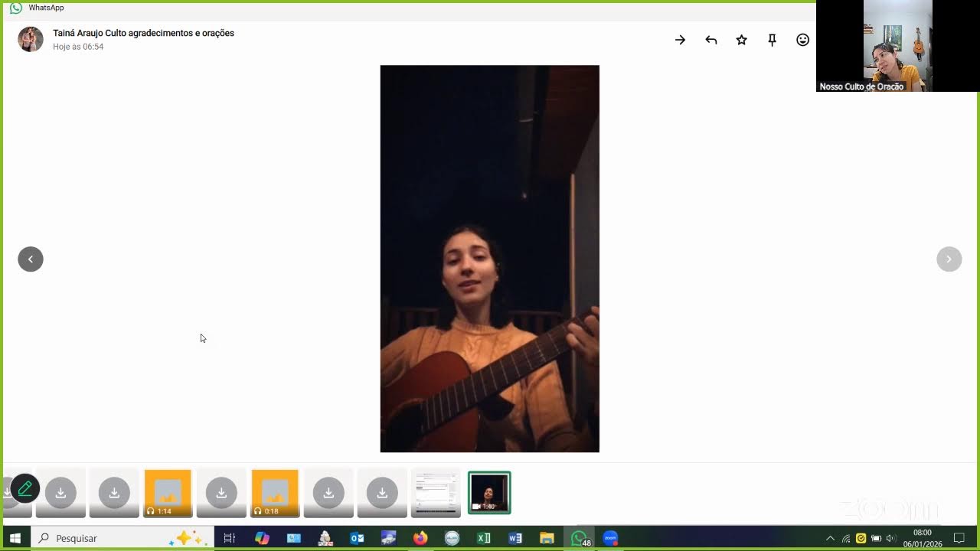This screenshot has height=551, width=980.
Task: Open the Windows Start menu
Action: coord(15,538)
